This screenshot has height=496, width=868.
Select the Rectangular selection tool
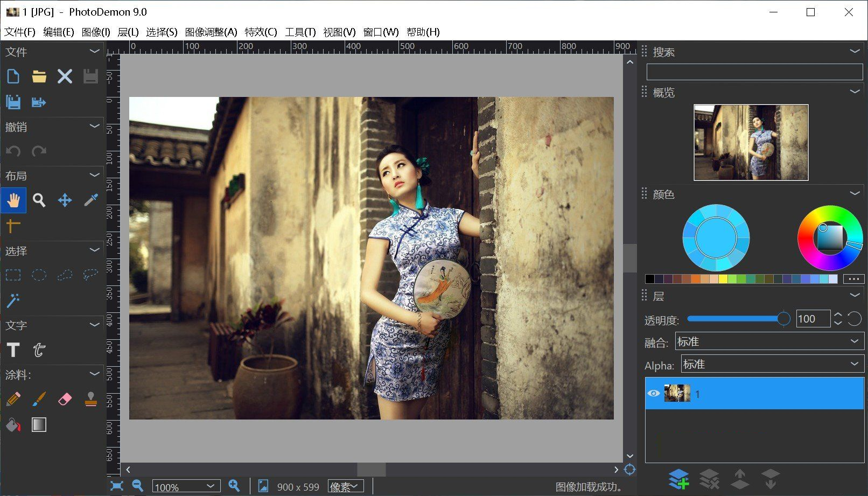[x=13, y=275]
